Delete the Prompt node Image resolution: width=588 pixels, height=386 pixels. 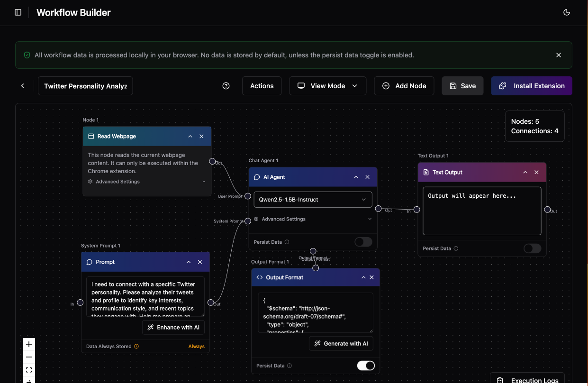point(200,262)
